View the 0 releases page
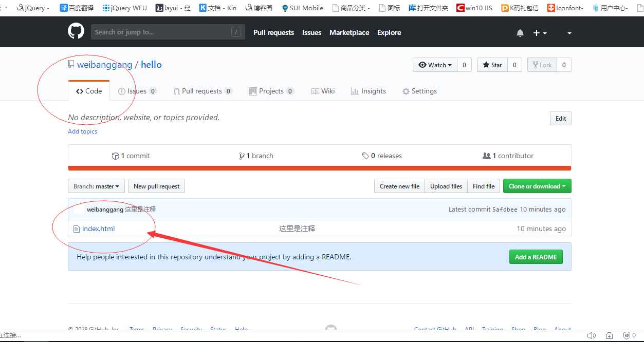 click(x=382, y=156)
